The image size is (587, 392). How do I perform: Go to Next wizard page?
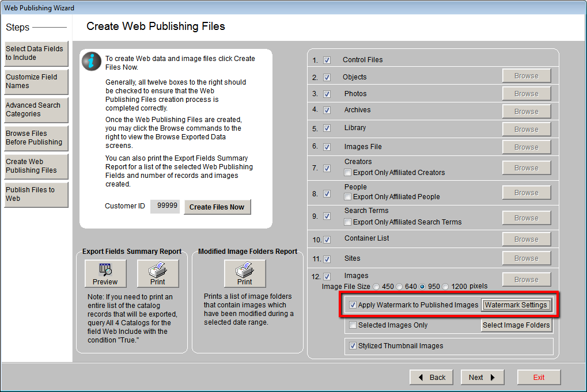click(x=482, y=377)
